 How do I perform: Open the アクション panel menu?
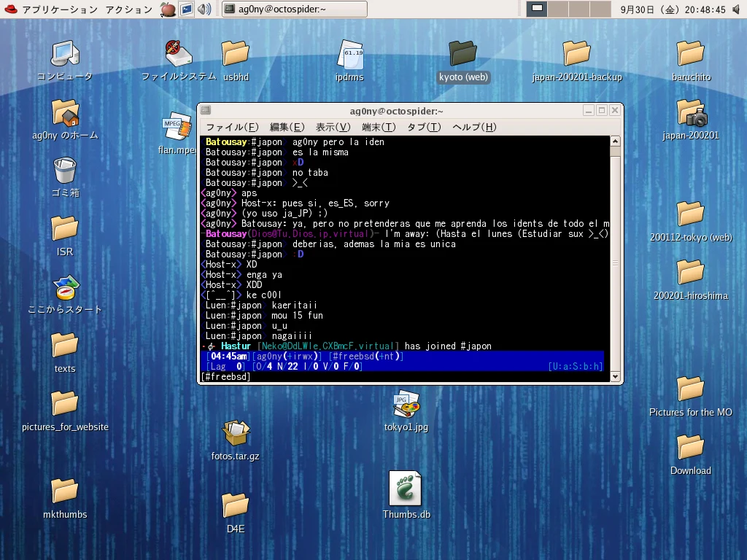tap(128, 9)
